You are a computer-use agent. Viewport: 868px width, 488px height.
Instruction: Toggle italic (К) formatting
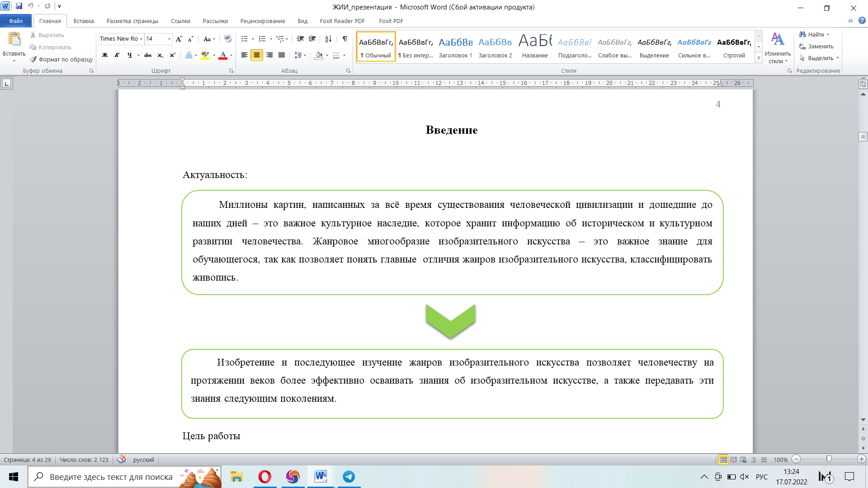tap(117, 55)
